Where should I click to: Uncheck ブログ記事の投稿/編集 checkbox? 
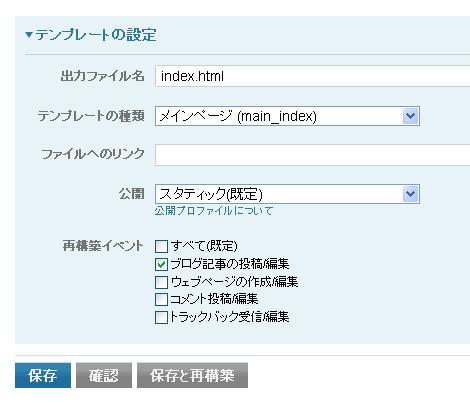tap(161, 265)
